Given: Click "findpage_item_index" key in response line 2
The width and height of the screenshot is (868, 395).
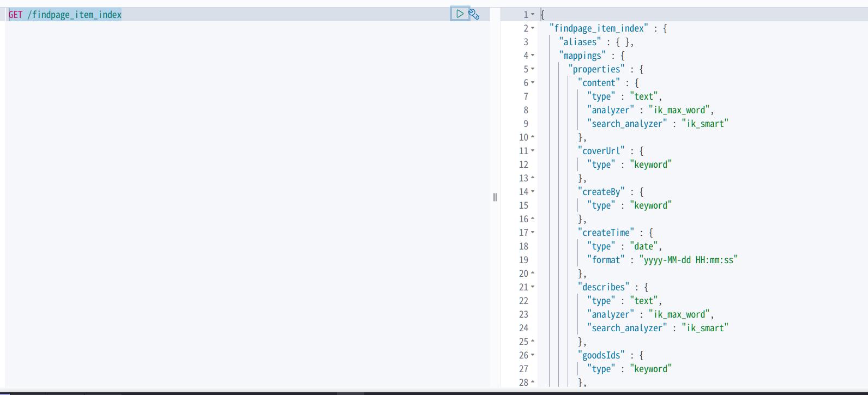Looking at the screenshot, I should point(599,28).
